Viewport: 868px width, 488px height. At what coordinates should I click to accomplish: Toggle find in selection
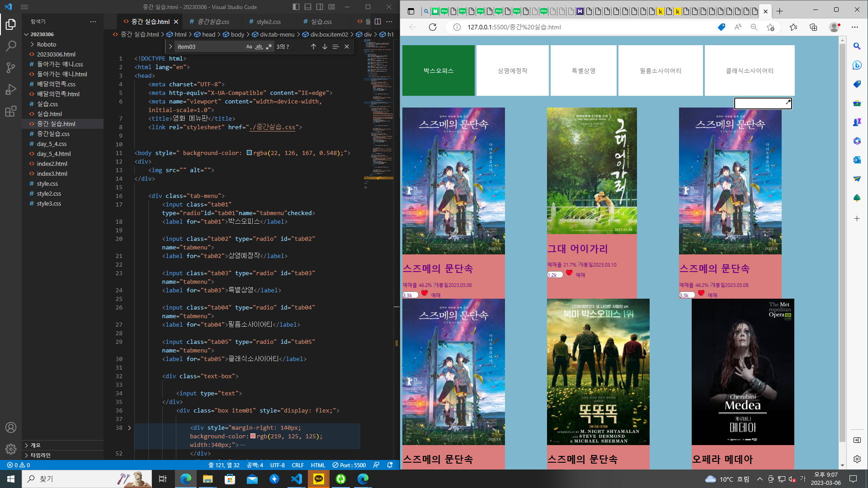335,47
